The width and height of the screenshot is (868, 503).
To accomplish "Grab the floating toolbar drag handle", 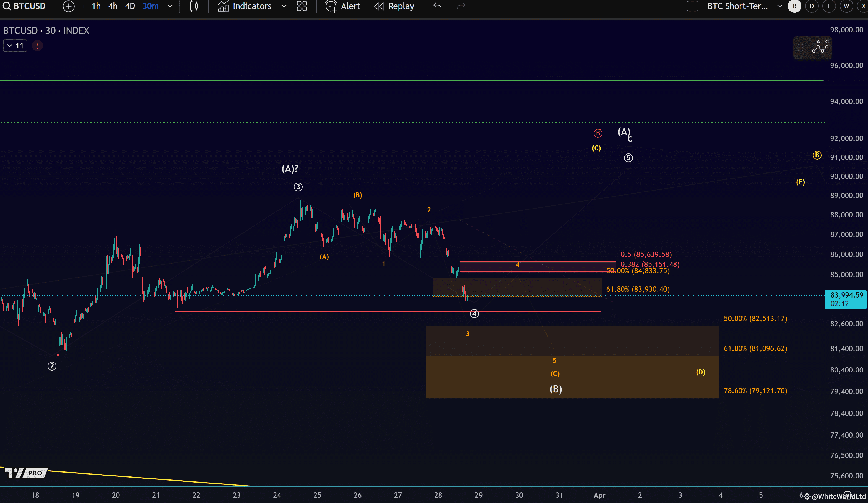I will 801,48.
